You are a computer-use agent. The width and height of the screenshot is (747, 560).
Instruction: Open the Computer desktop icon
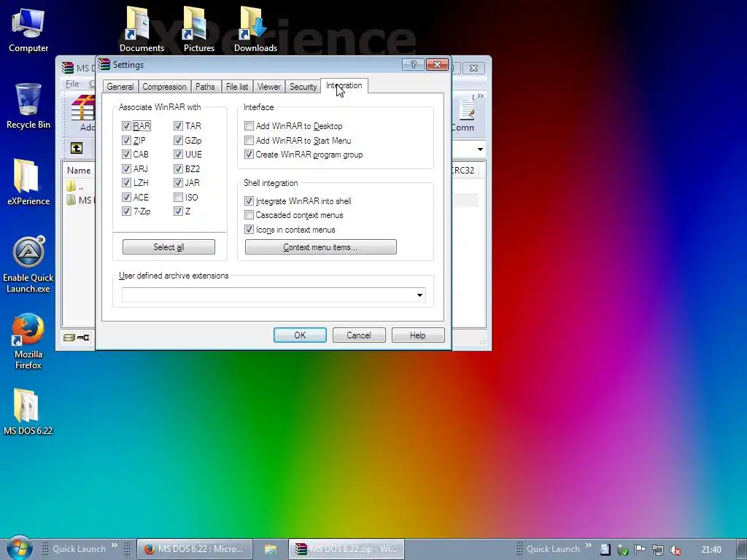(x=28, y=29)
